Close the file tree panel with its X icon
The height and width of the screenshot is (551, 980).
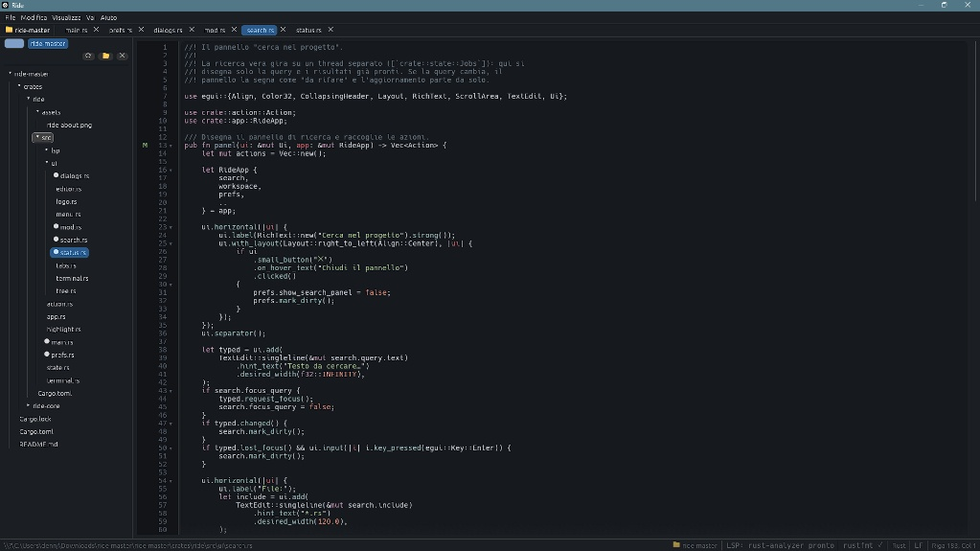(x=122, y=56)
